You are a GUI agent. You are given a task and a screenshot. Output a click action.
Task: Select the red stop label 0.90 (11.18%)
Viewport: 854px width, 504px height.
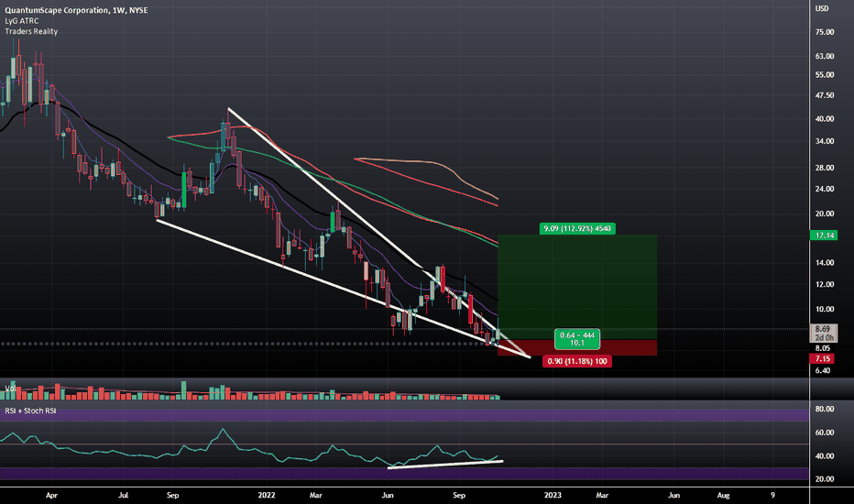577,361
